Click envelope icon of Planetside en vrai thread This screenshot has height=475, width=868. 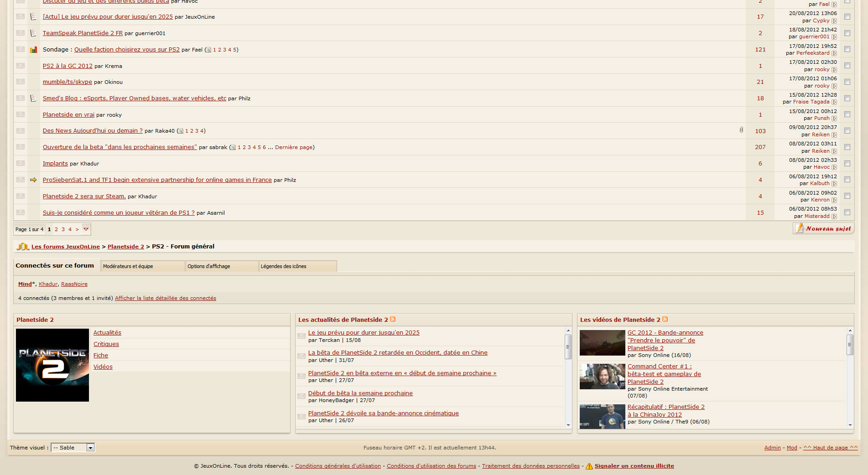pyautogui.click(x=21, y=114)
